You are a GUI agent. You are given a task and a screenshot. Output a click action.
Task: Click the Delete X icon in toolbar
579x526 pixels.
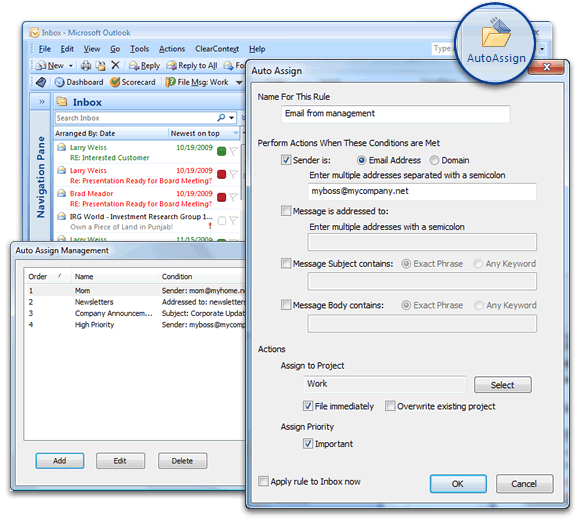click(115, 65)
